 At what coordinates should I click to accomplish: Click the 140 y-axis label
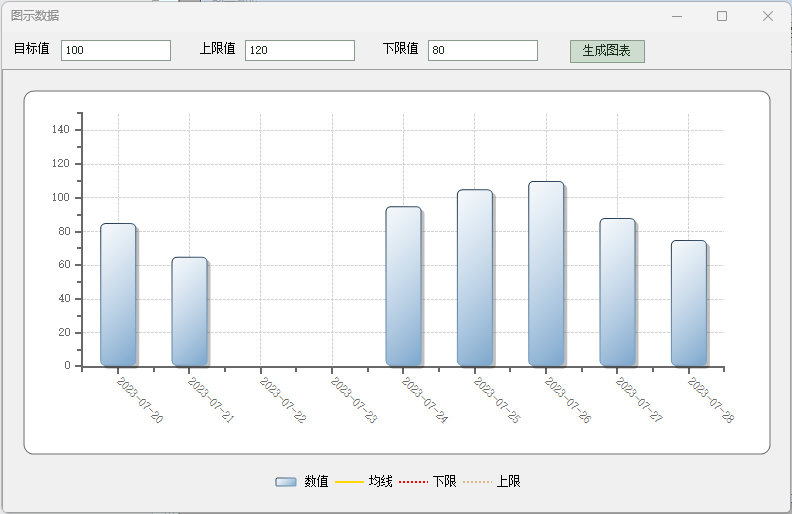pyautogui.click(x=60, y=130)
